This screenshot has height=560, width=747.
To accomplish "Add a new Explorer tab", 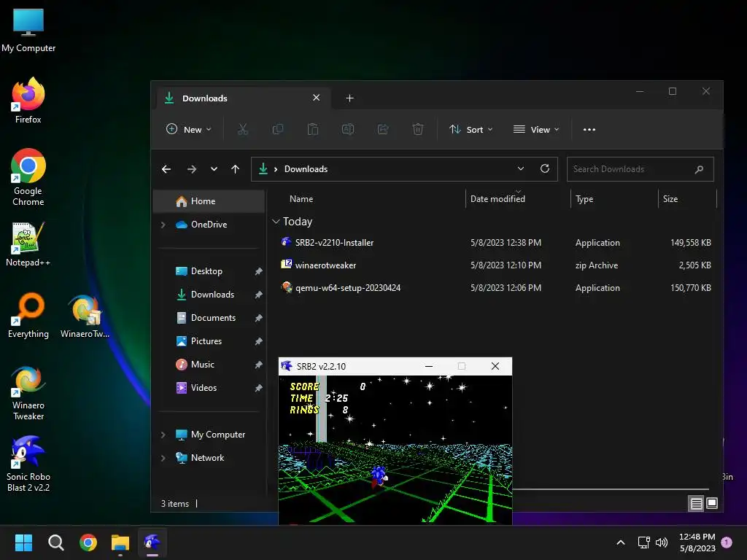I will coord(349,98).
